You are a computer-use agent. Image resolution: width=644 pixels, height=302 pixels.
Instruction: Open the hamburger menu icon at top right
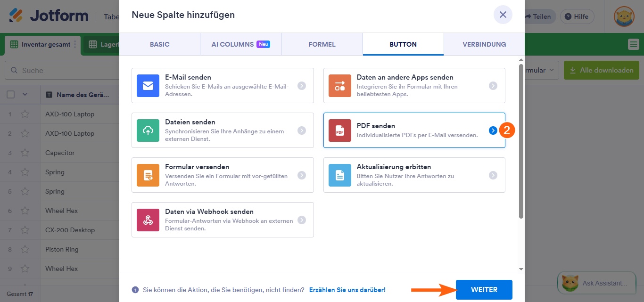pos(634,44)
